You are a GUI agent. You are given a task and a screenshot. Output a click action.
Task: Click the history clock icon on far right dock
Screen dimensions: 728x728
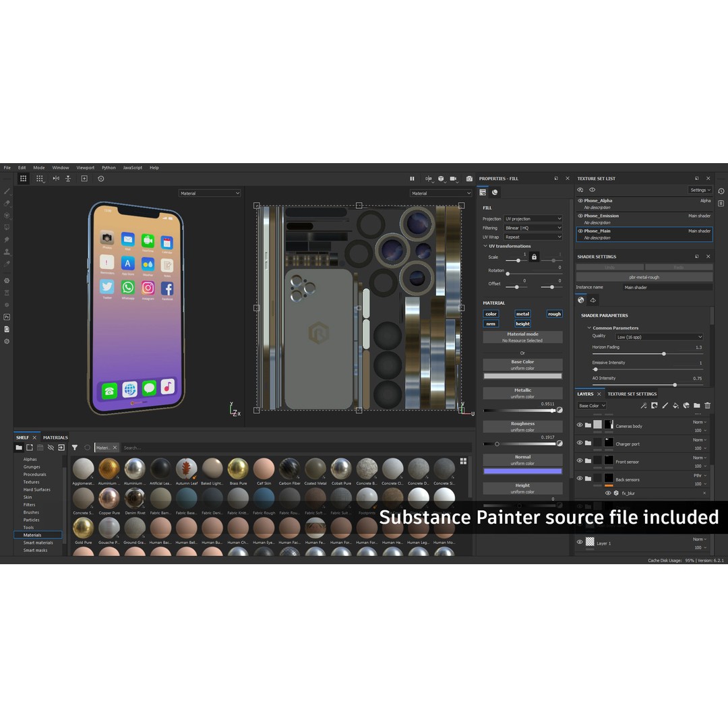(x=721, y=191)
